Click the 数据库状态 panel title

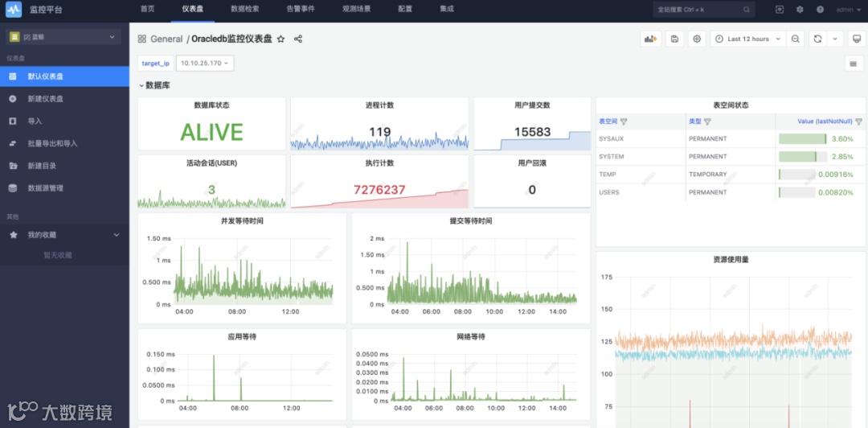click(211, 105)
